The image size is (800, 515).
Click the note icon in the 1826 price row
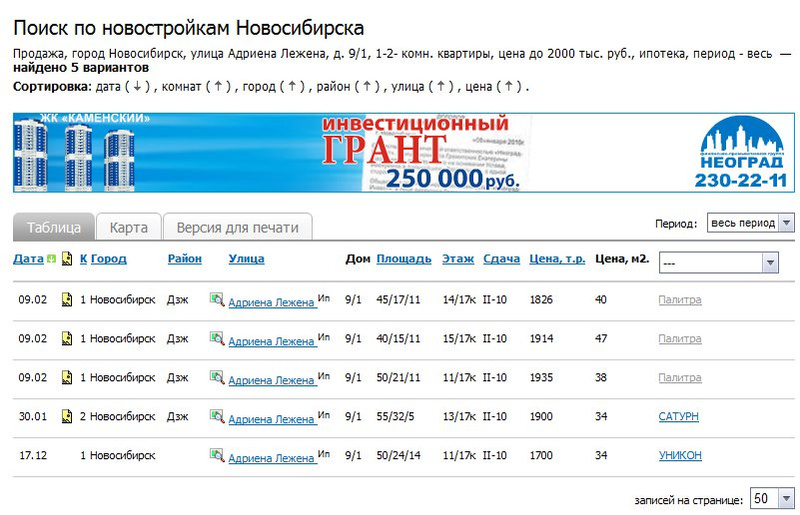[x=66, y=300]
